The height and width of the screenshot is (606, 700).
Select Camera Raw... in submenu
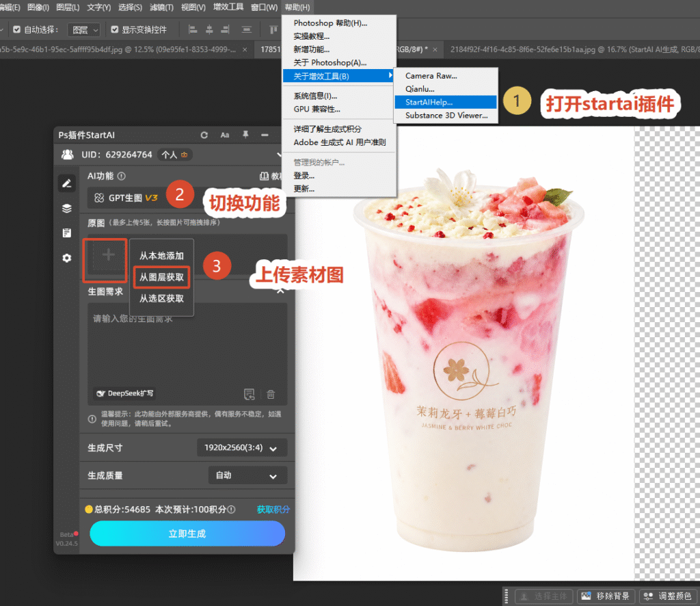446,76
